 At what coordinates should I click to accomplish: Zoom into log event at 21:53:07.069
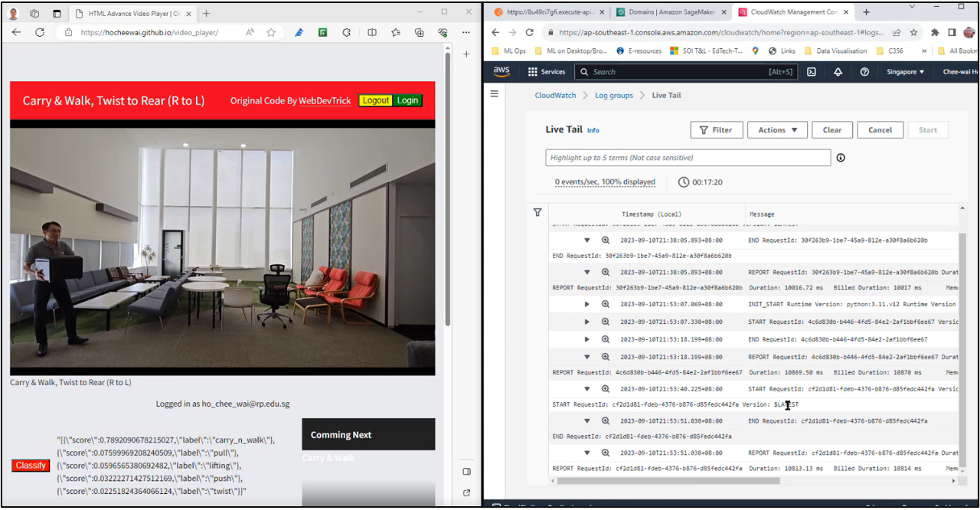(605, 304)
